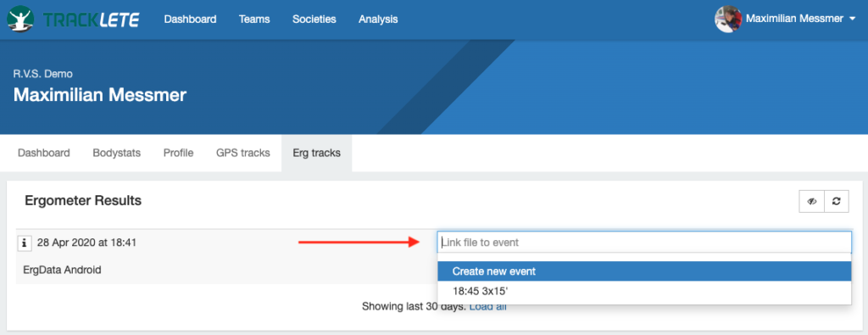868x335 pixels.
Task: Show info for 28 Apr 2020 result
Action: (x=25, y=243)
